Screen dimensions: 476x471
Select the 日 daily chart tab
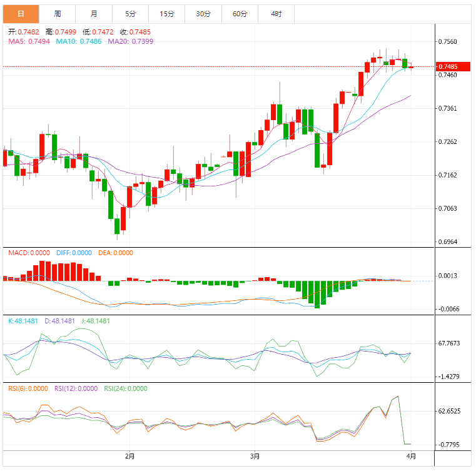[x=21, y=13]
